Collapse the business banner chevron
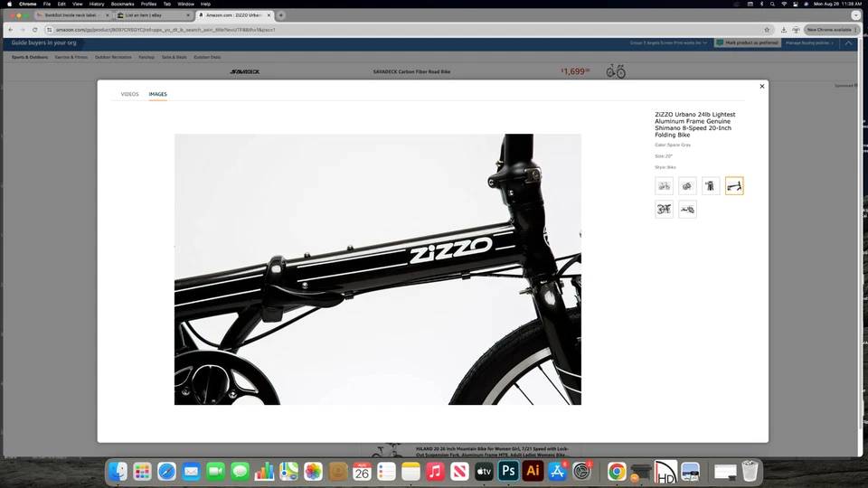 [x=849, y=42]
